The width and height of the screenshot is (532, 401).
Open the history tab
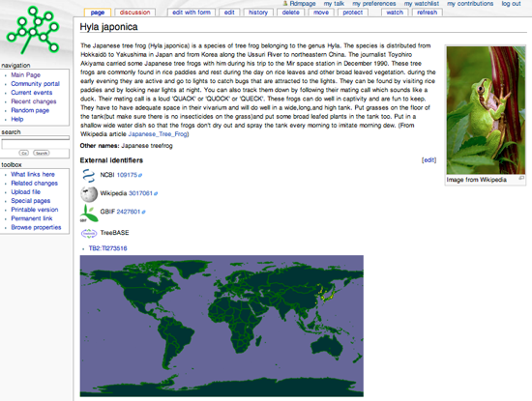coord(258,13)
